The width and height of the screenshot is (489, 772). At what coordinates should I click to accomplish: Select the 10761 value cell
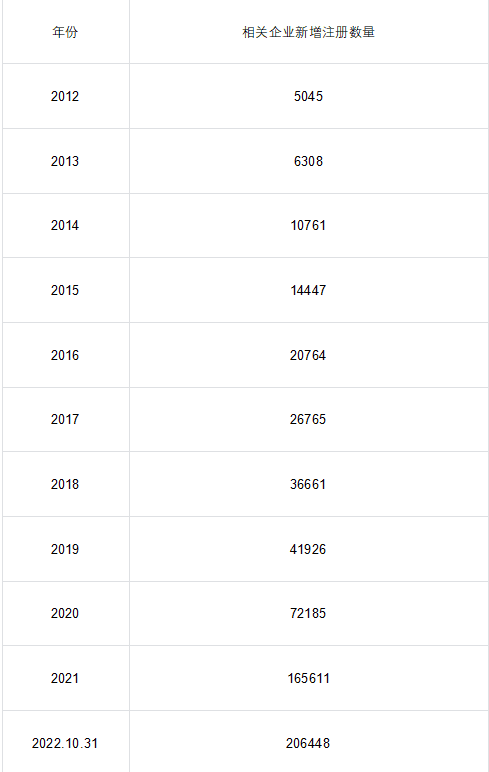coord(309,225)
